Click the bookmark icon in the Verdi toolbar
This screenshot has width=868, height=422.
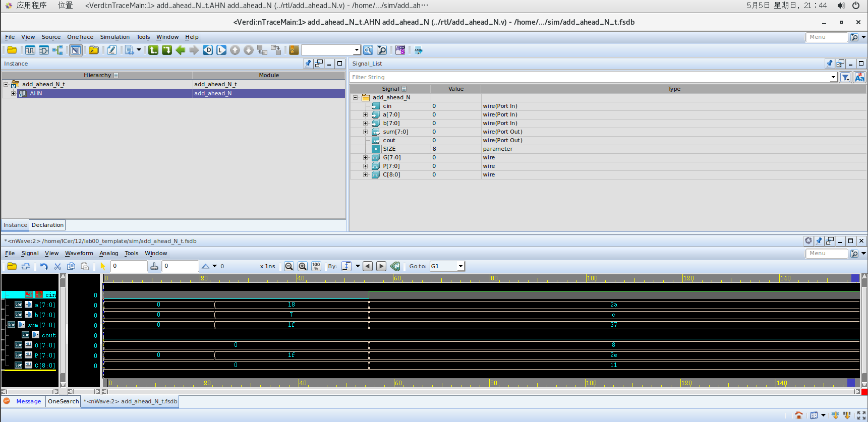(x=294, y=50)
